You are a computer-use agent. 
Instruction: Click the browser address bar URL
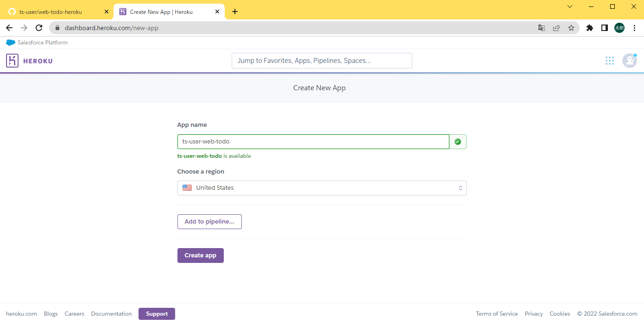coord(112,28)
